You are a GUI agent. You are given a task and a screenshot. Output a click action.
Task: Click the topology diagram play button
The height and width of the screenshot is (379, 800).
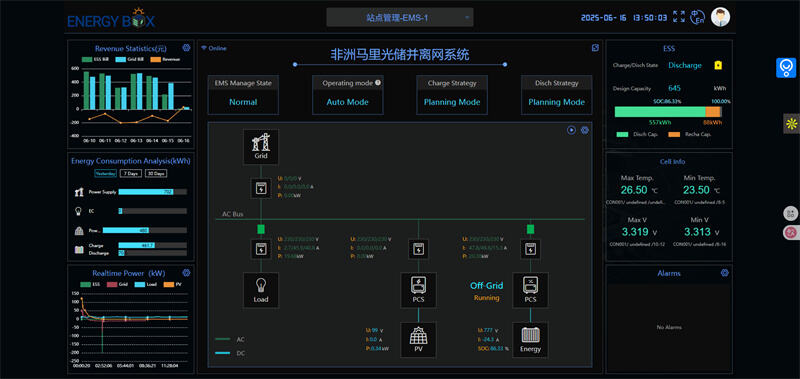(x=571, y=130)
